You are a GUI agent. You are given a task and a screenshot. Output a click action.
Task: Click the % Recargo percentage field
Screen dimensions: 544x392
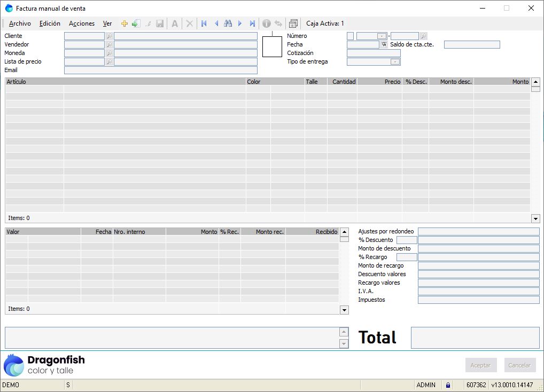pos(407,257)
